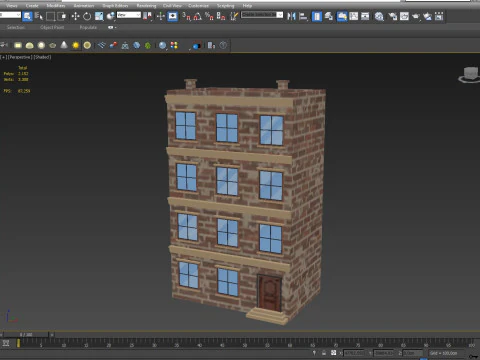The height and width of the screenshot is (360, 480).
Task: Select the Select by Name tool
Action: coord(39,16)
